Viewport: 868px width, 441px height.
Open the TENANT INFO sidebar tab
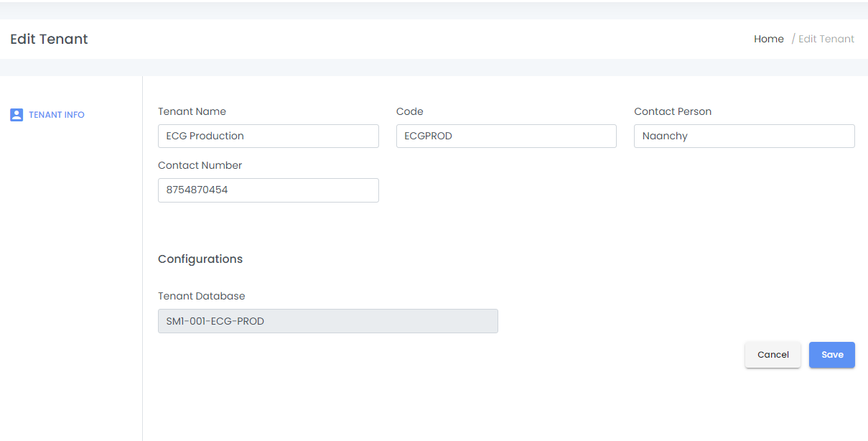tap(57, 115)
